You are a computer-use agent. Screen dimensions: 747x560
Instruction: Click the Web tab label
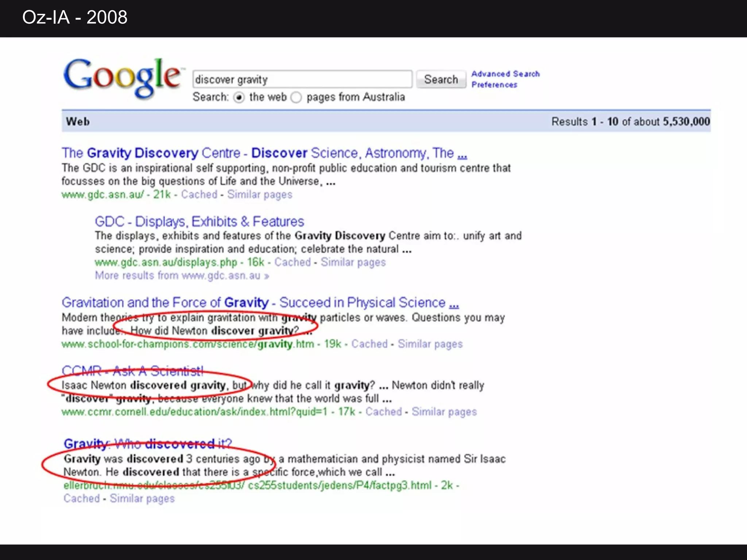point(78,121)
